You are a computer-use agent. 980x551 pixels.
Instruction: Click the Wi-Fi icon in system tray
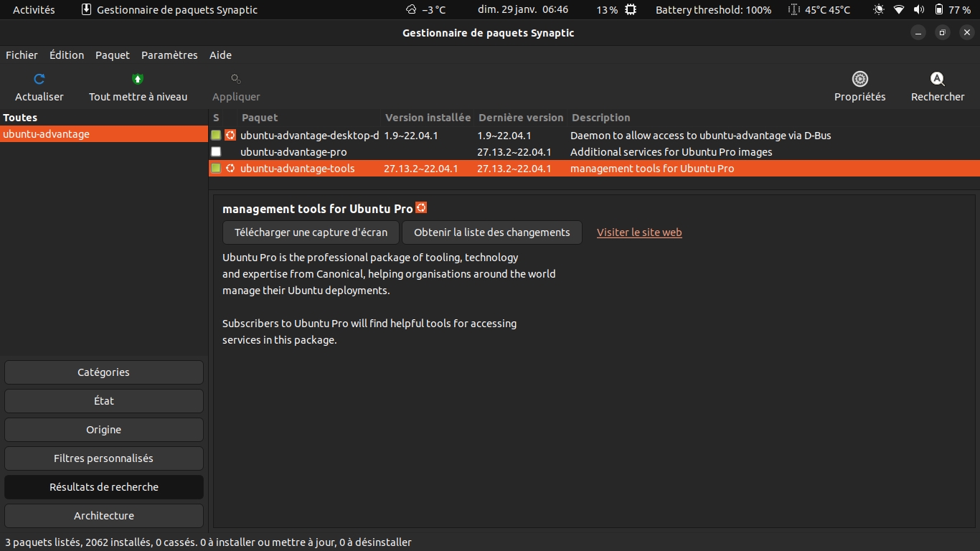coord(899,10)
